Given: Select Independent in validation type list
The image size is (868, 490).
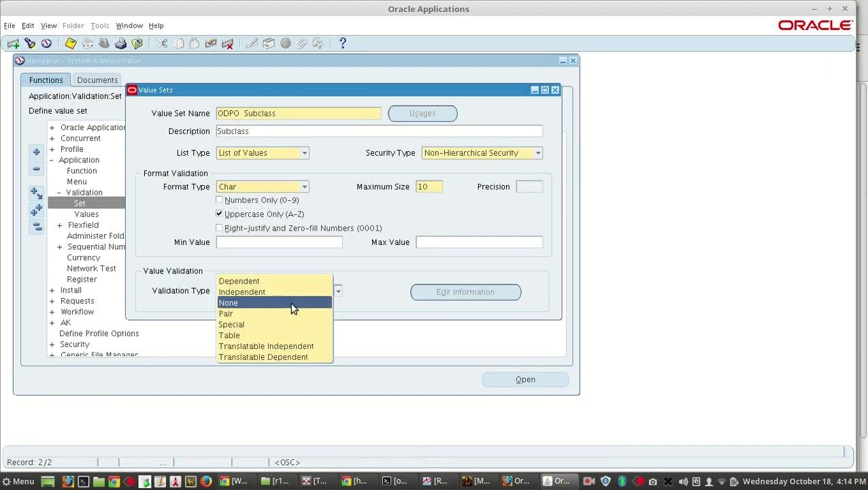Looking at the screenshot, I should [x=275, y=292].
